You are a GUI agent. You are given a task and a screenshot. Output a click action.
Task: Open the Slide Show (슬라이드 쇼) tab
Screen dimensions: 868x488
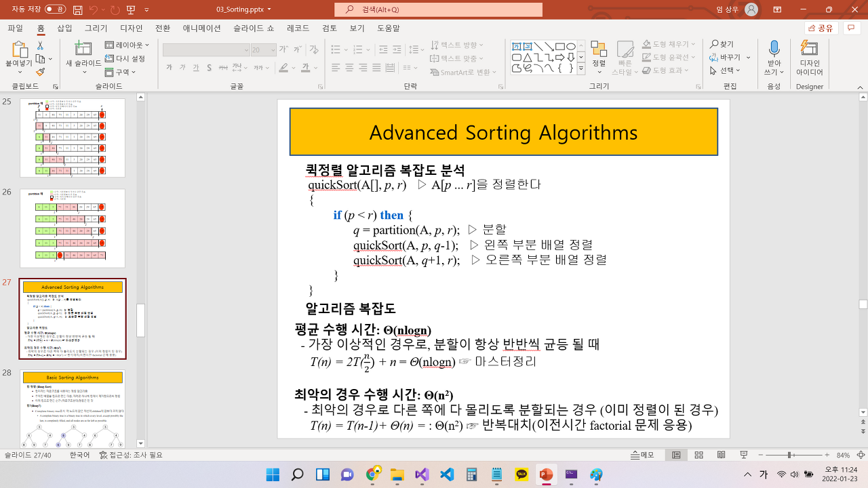tap(254, 28)
